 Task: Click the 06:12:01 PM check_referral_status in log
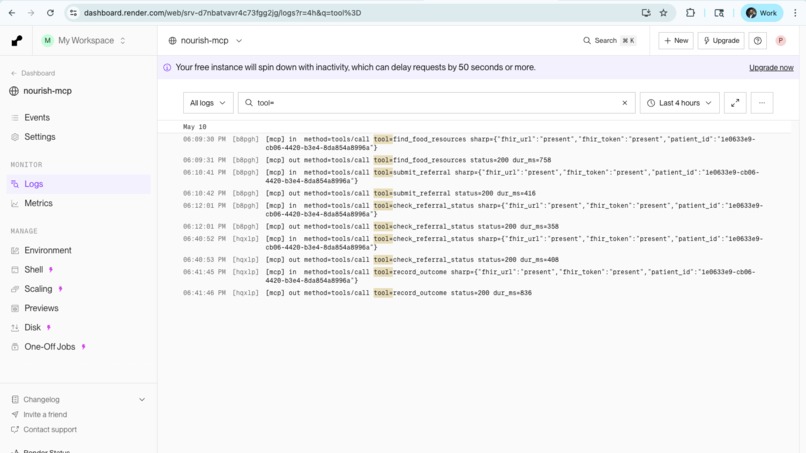(x=473, y=210)
